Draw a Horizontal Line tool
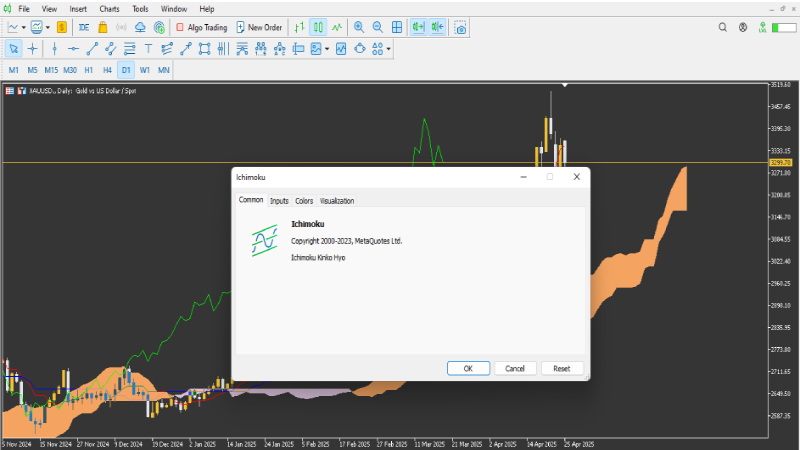 tap(73, 49)
